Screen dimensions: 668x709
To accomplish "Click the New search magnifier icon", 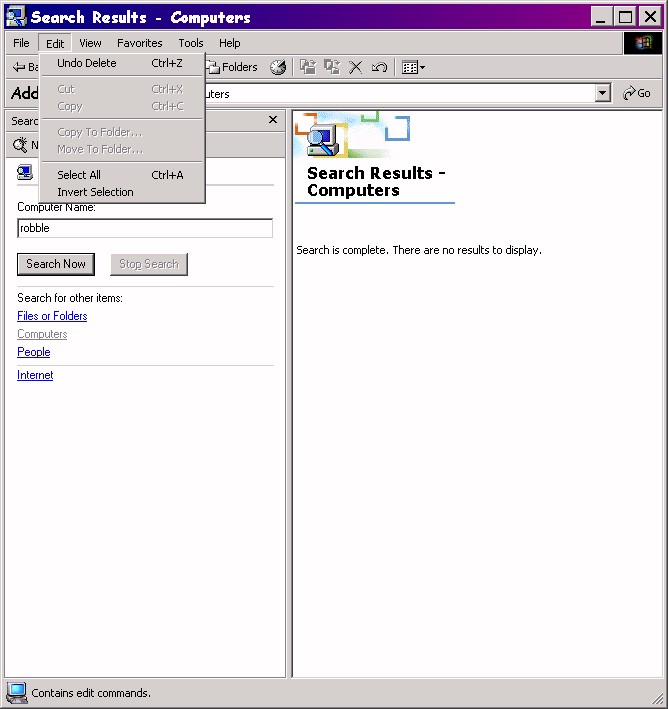I will click(20, 145).
